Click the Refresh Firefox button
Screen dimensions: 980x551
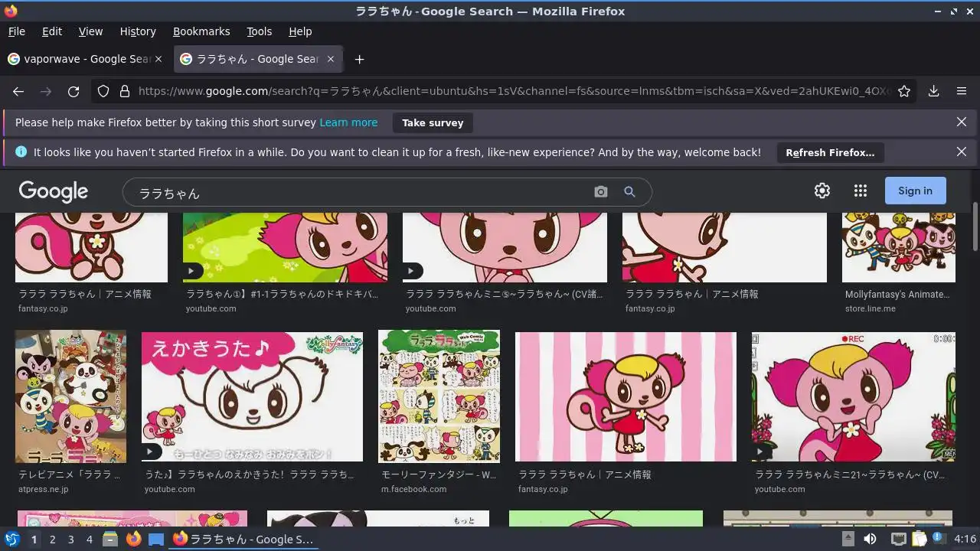[x=830, y=152]
